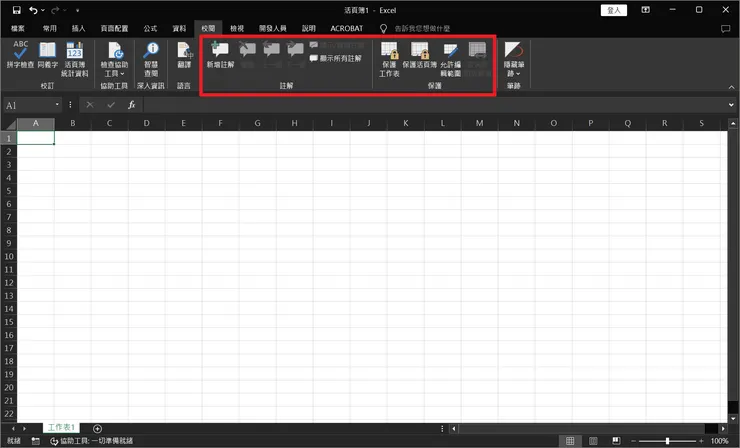
Task: Add a comment with 新增註解
Action: (x=220, y=55)
